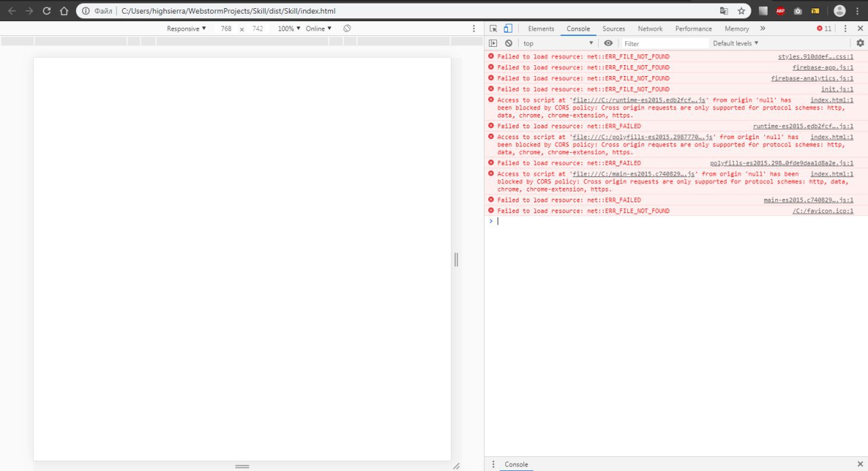Activate the inspect element picker icon

(494, 29)
